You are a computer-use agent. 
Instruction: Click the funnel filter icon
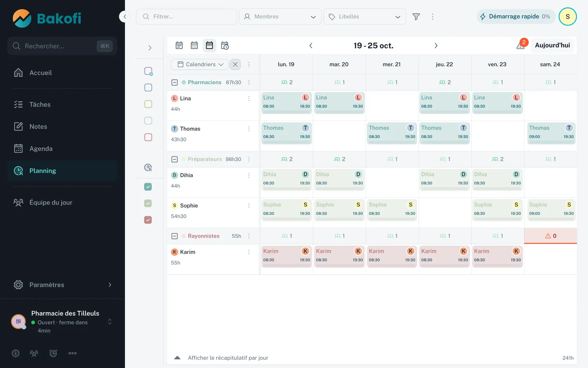click(416, 17)
